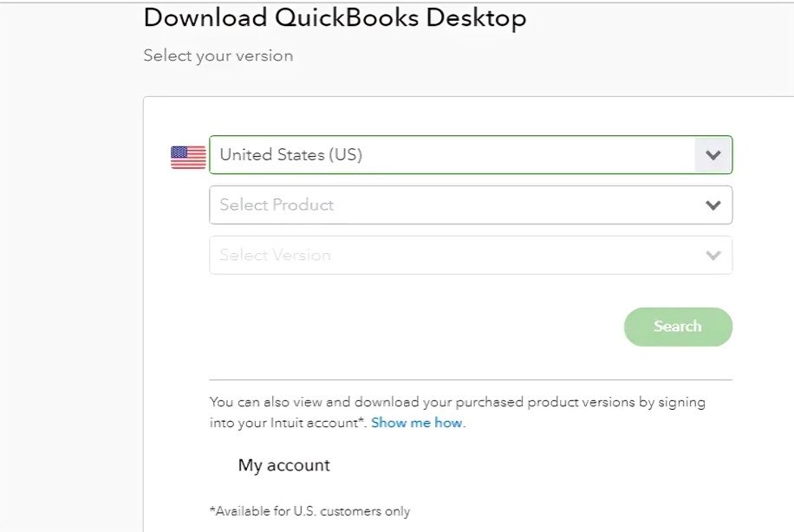Open the Select Version dropdown field
Viewport: 794px width, 532px height.
pyautogui.click(x=470, y=256)
